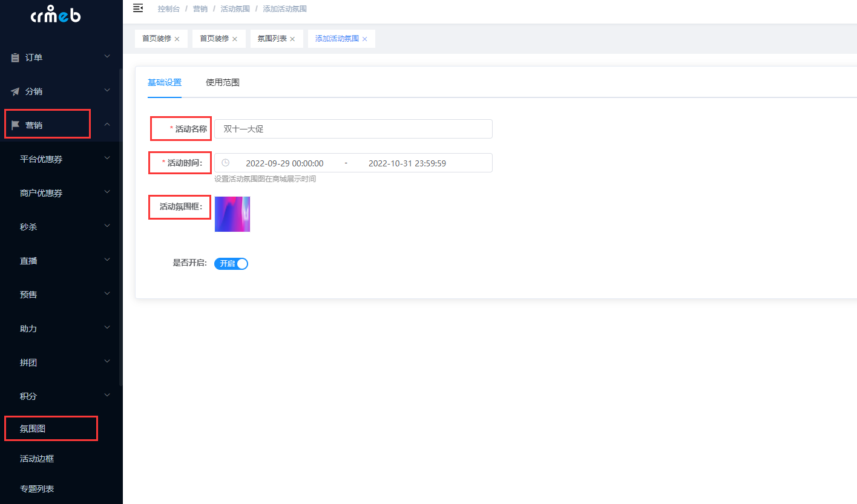Click the clock icon in date field

click(225, 163)
